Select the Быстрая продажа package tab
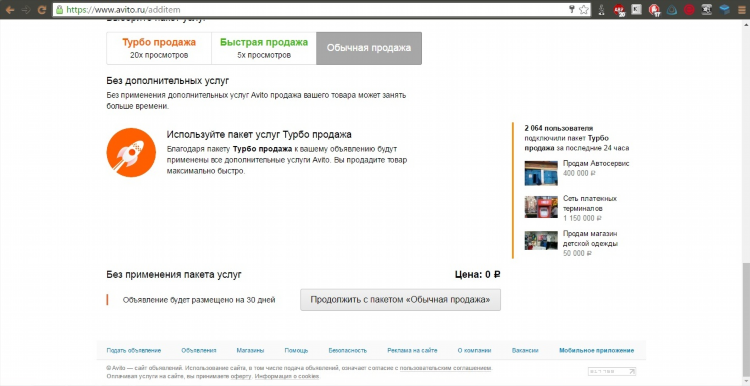This screenshot has width=750, height=386. (264, 48)
